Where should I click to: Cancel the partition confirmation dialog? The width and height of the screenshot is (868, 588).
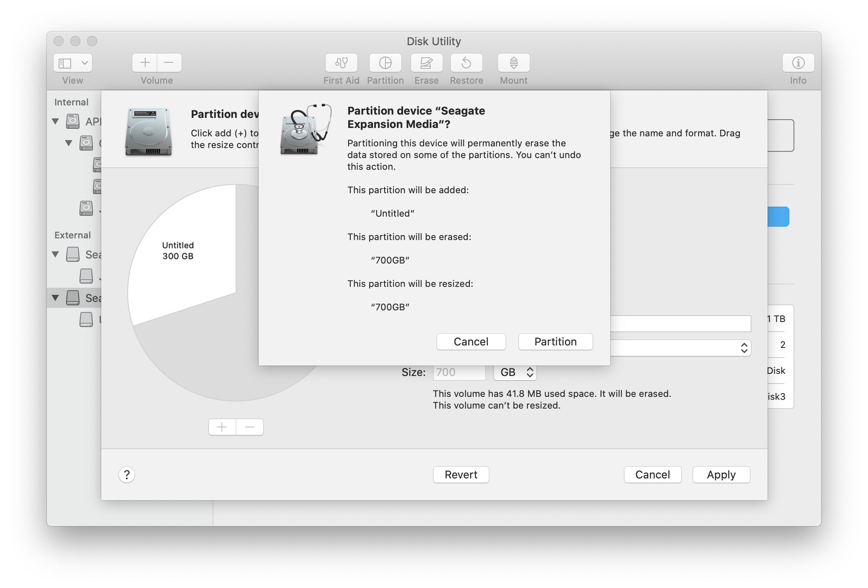tap(470, 342)
